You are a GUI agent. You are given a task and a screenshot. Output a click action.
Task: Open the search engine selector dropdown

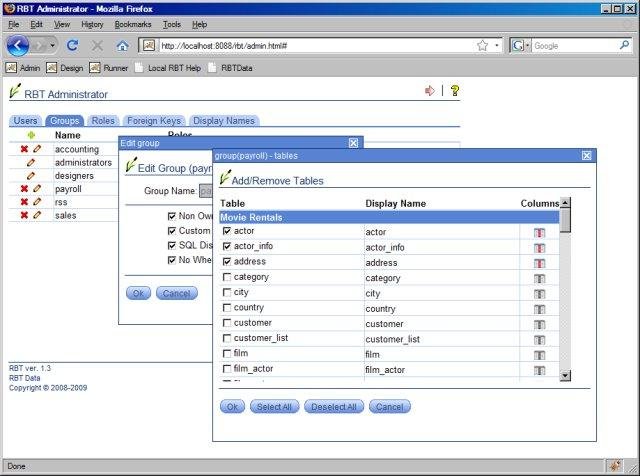coord(527,45)
